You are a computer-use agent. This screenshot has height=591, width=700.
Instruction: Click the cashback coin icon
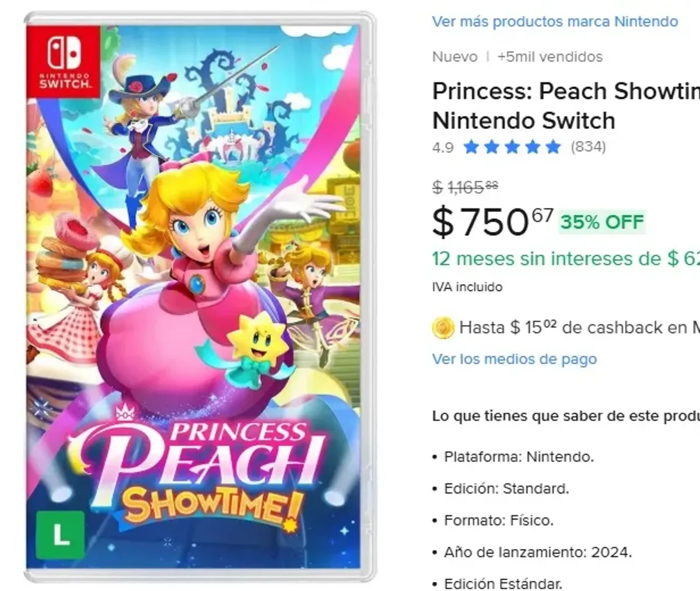[x=444, y=328]
